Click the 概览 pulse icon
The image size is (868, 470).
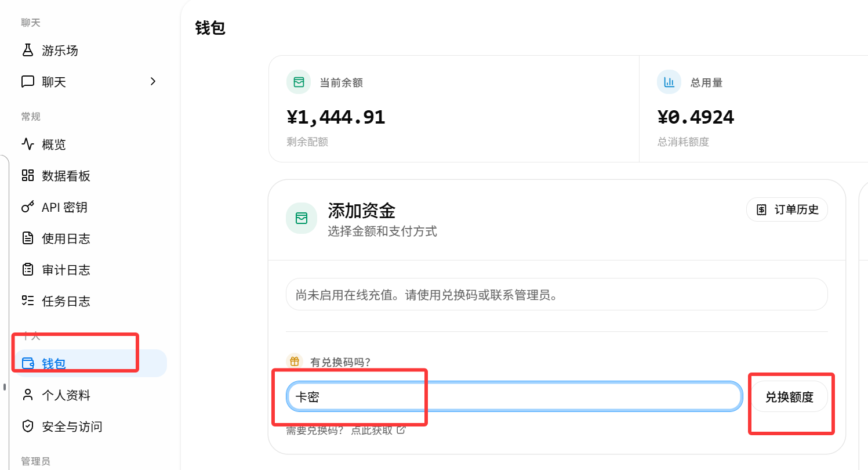[28, 144]
